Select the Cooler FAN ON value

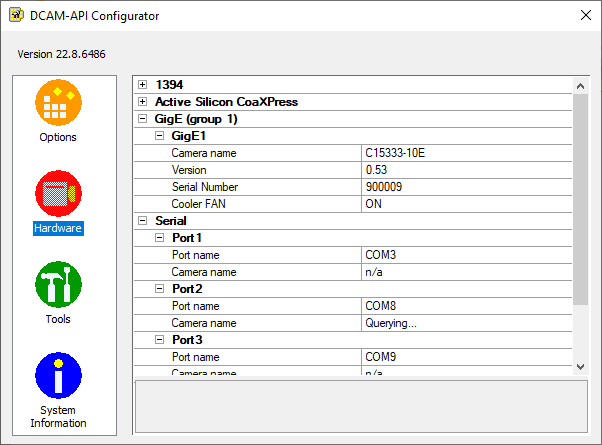point(466,204)
